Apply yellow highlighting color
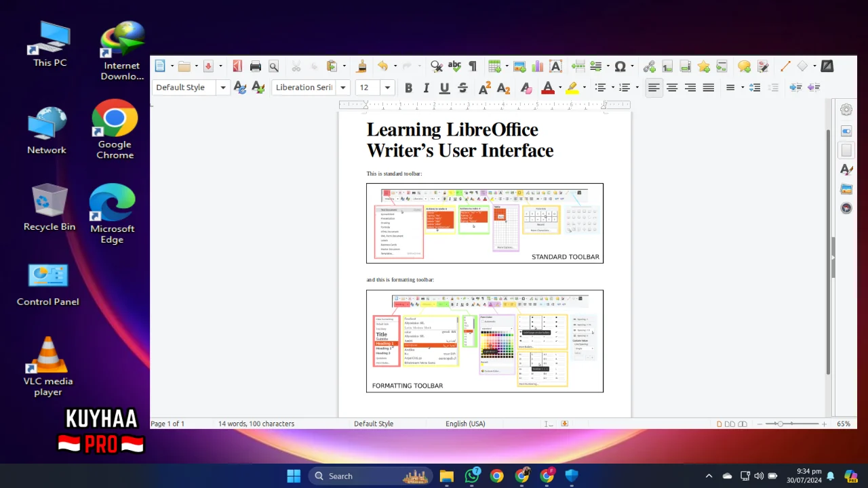This screenshot has height=488, width=868. tap(572, 87)
